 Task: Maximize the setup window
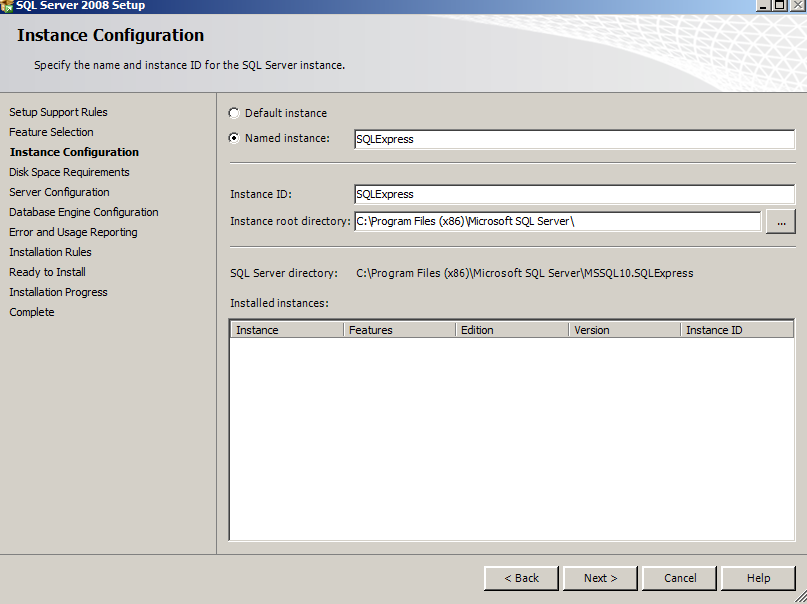[x=780, y=5]
